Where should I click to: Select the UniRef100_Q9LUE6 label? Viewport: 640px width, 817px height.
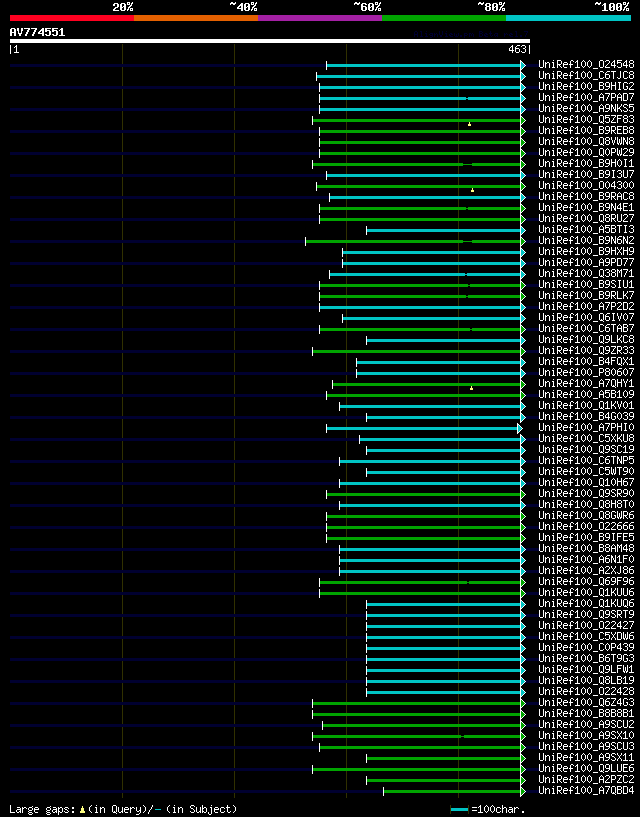586,769
